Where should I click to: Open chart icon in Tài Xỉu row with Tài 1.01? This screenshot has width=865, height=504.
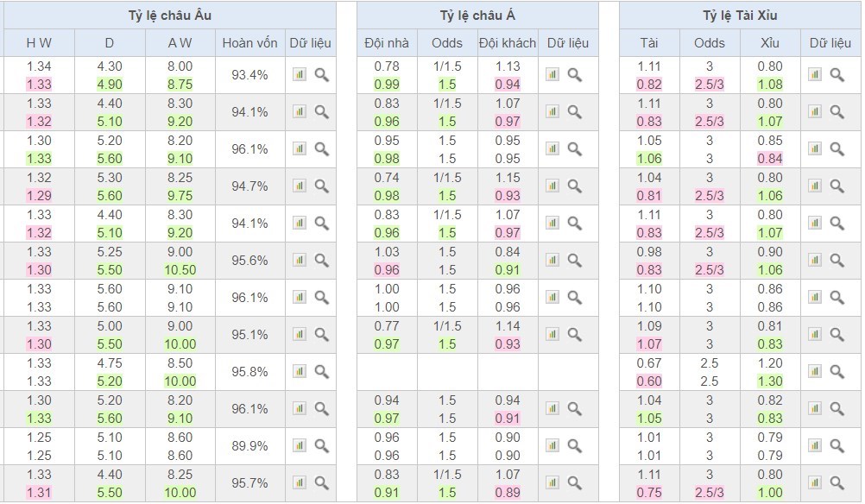814,445
